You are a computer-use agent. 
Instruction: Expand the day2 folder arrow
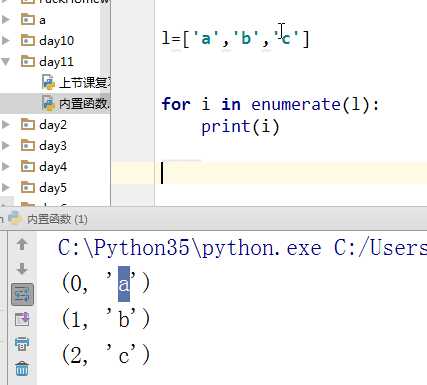pos(6,125)
